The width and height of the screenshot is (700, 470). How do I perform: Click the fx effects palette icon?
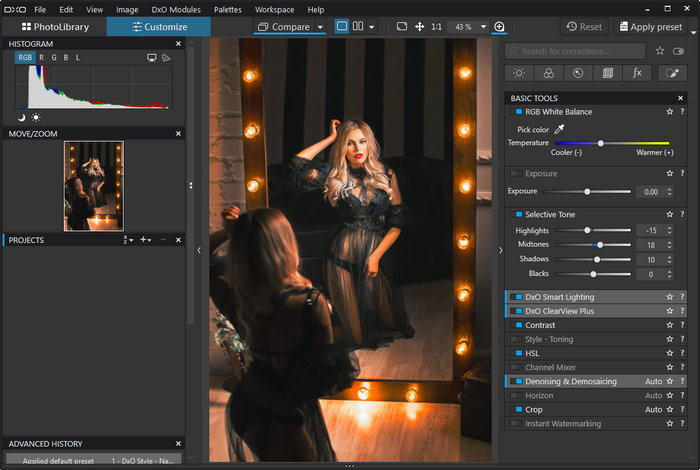click(637, 73)
